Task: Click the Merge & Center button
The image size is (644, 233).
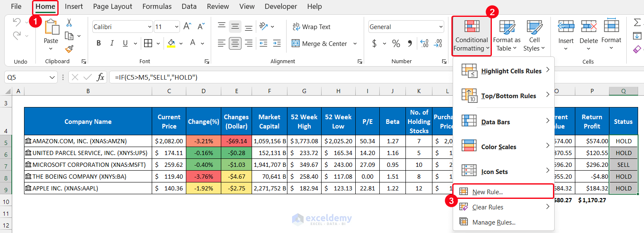Action: (x=325, y=43)
